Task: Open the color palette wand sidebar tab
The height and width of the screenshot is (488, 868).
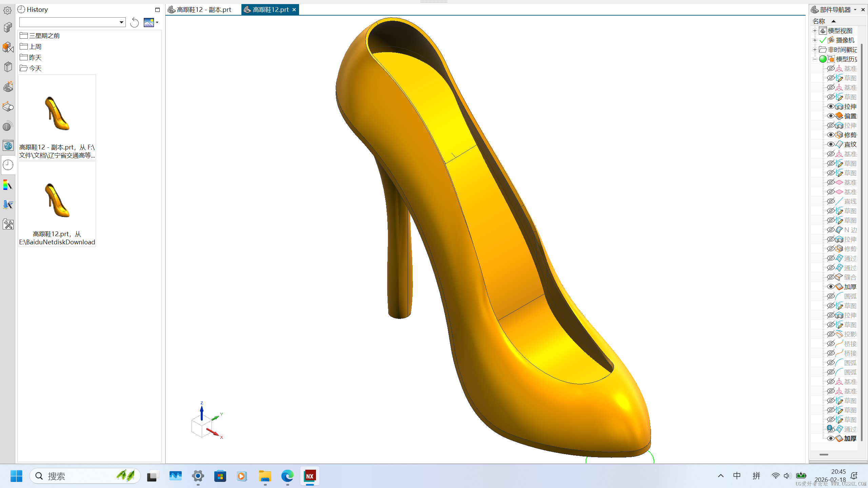Action: pos(8,185)
